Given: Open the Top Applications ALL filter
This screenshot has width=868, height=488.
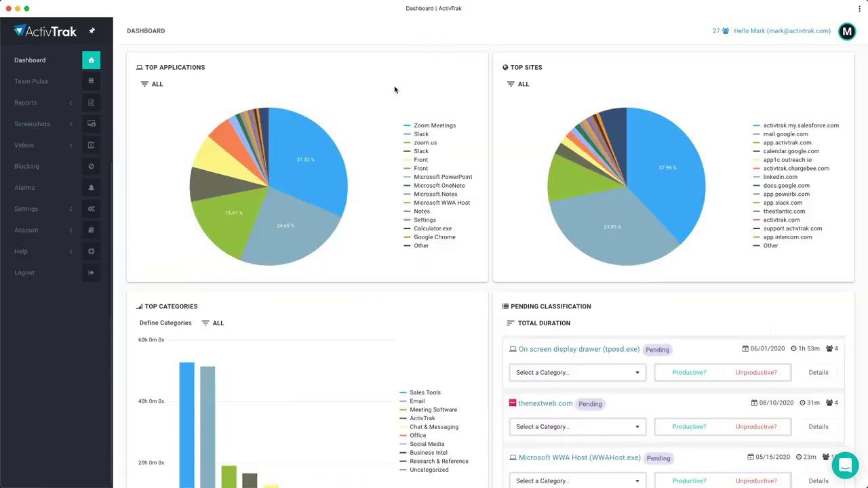Looking at the screenshot, I should click(152, 84).
